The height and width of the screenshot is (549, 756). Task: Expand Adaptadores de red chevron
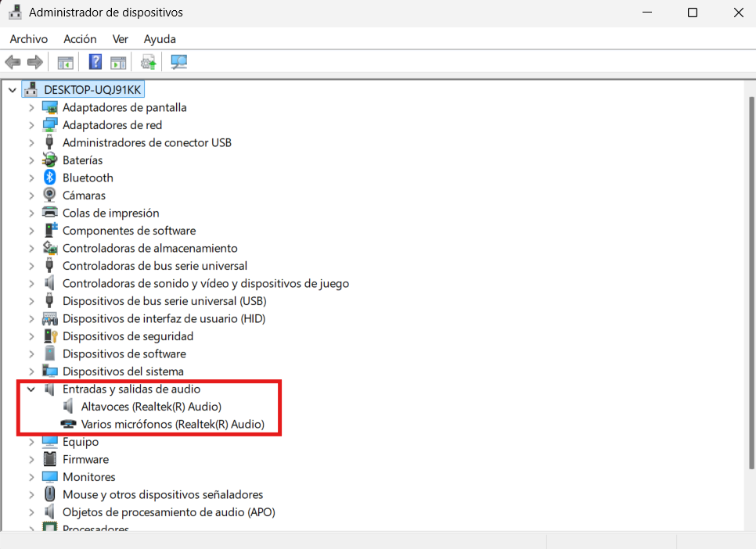[x=31, y=125]
